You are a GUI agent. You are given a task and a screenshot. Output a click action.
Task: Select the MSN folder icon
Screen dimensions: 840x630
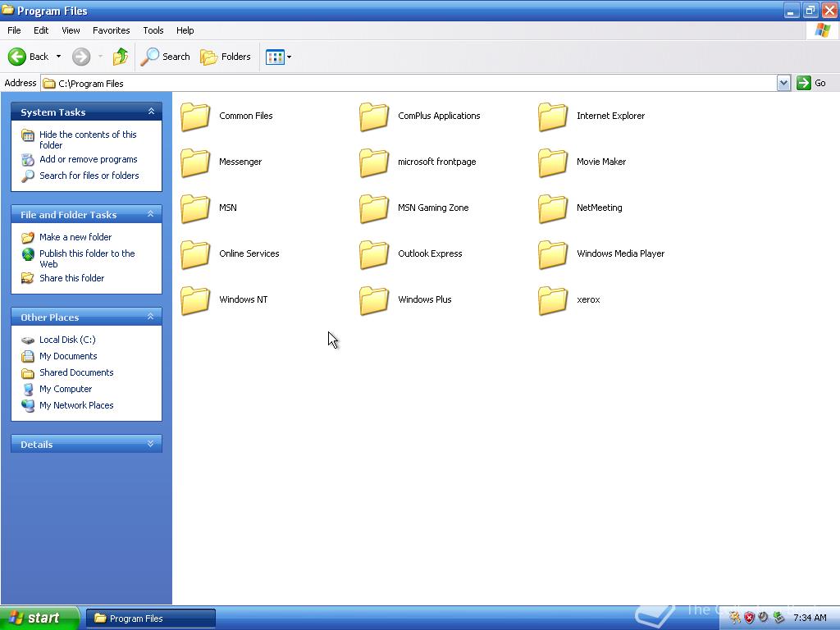click(x=195, y=208)
